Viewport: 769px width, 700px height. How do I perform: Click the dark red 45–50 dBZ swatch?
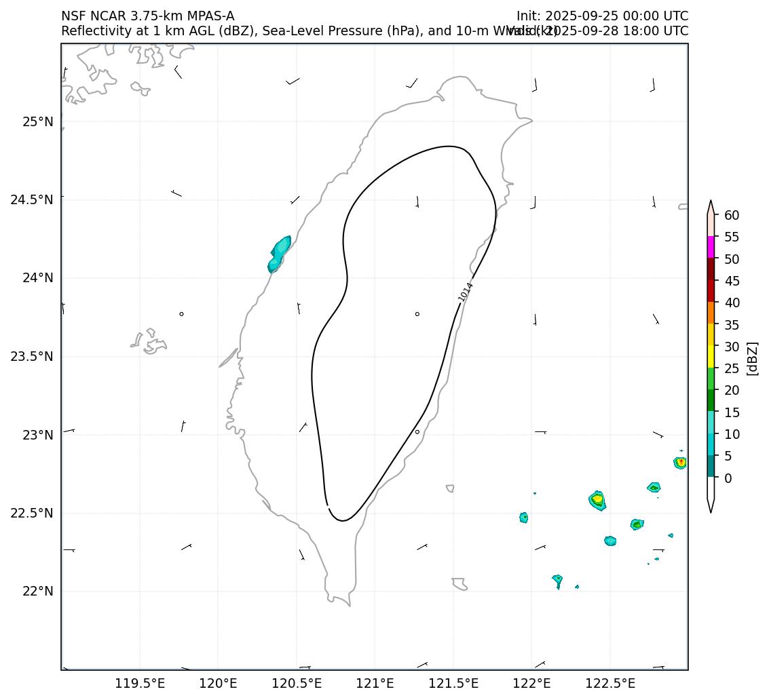[711, 269]
